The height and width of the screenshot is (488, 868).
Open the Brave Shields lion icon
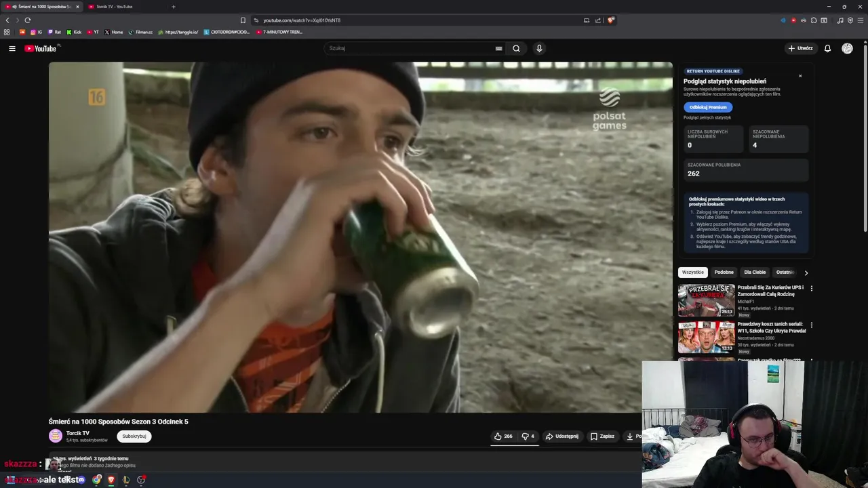[611, 20]
